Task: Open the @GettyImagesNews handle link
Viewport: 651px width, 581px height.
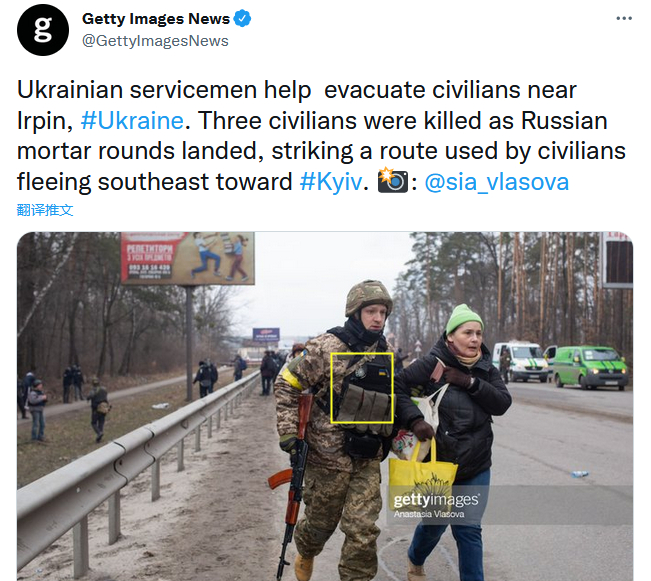Action: coord(155,41)
